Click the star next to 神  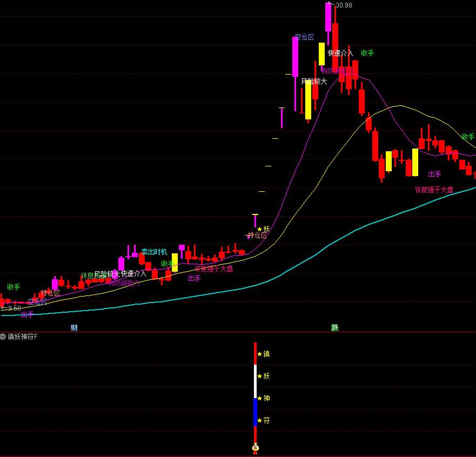260,399
